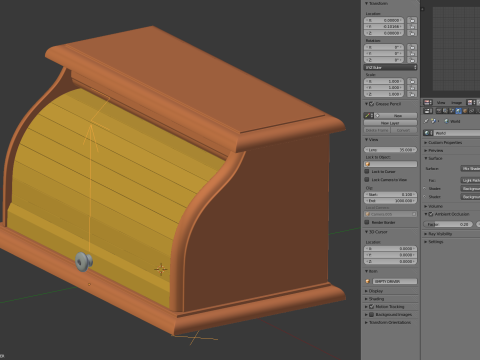
Task: Lock the Rotation X axis
Action: (x=412, y=47)
